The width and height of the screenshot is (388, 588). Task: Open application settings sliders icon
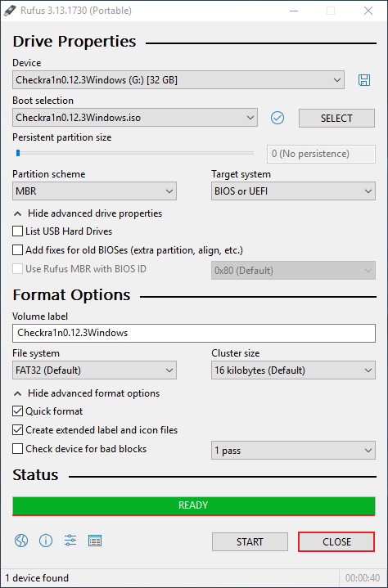70,541
